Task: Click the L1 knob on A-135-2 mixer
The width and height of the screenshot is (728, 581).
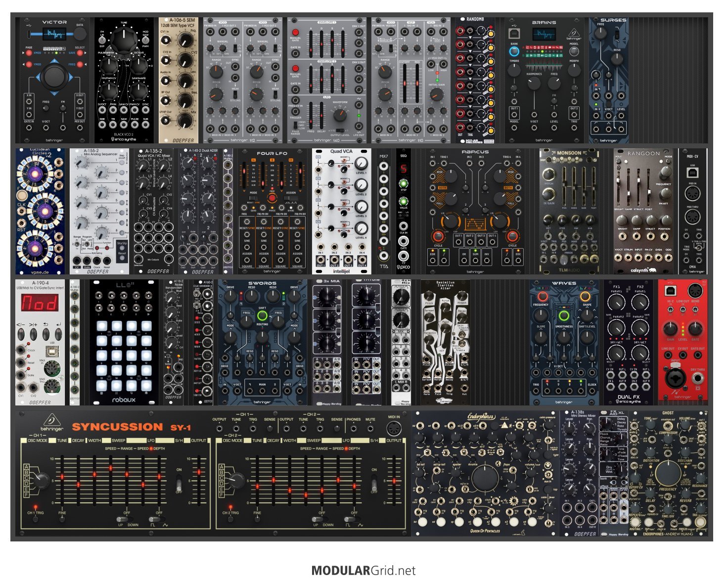Action: pyautogui.click(x=144, y=166)
